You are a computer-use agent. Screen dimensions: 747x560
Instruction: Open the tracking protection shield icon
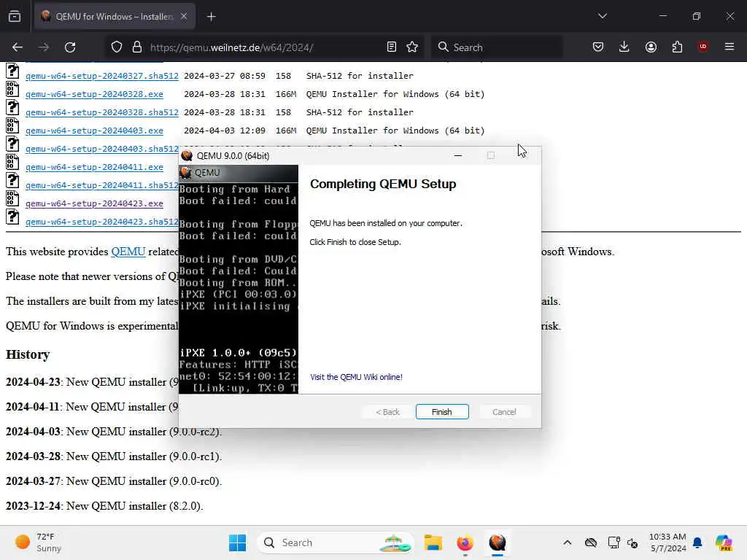pos(117,47)
